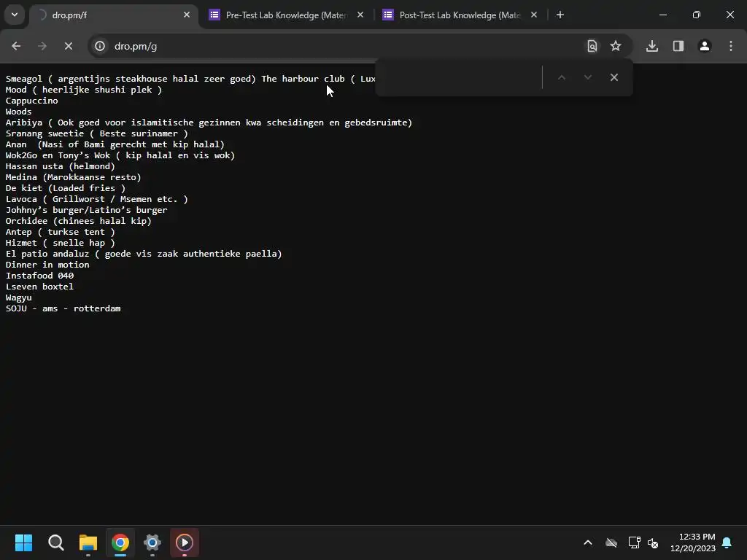Click the 'Dinner in motion' line
Screen dimensions: 747x560
(x=47, y=265)
